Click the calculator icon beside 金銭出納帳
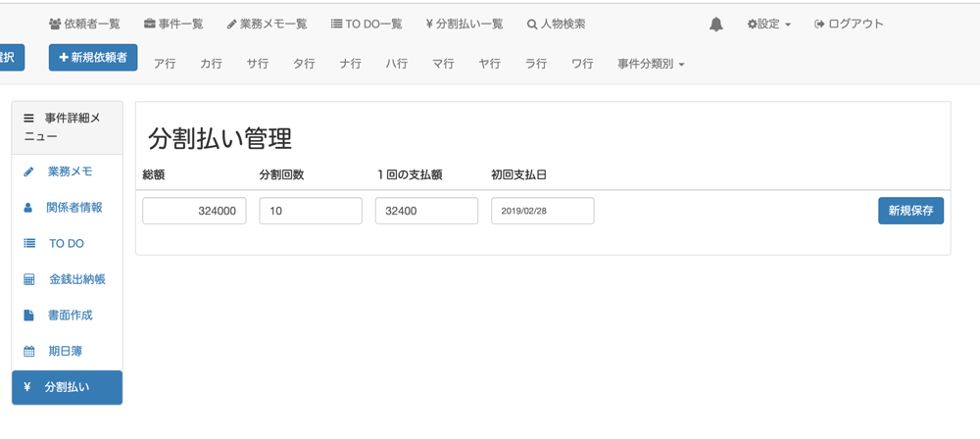Image resolution: width=980 pixels, height=439 pixels. [x=28, y=279]
